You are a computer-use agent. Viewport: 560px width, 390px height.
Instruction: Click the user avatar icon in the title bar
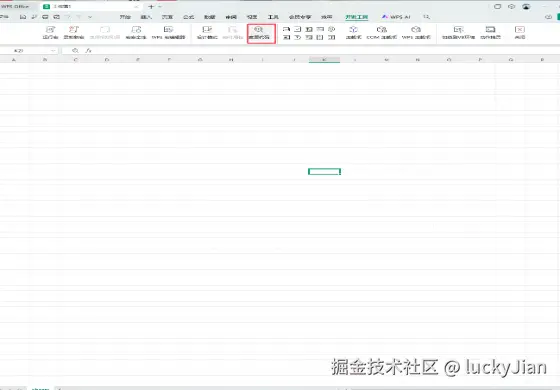pyautogui.click(x=526, y=6)
